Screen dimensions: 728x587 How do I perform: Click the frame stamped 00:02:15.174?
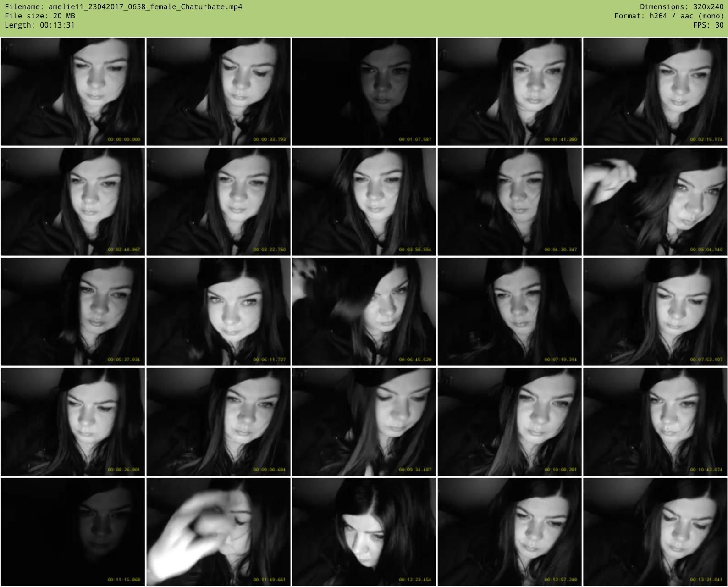(x=655, y=92)
